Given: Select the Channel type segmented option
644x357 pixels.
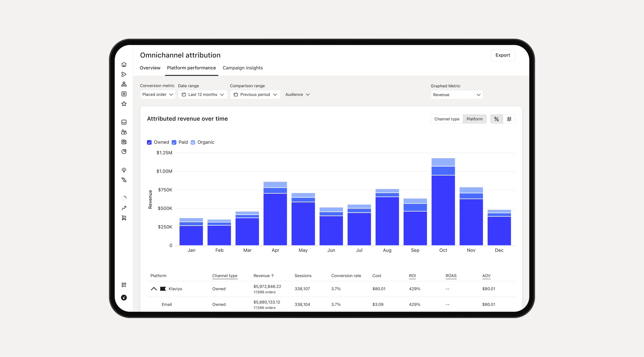Looking at the screenshot, I should (x=447, y=119).
